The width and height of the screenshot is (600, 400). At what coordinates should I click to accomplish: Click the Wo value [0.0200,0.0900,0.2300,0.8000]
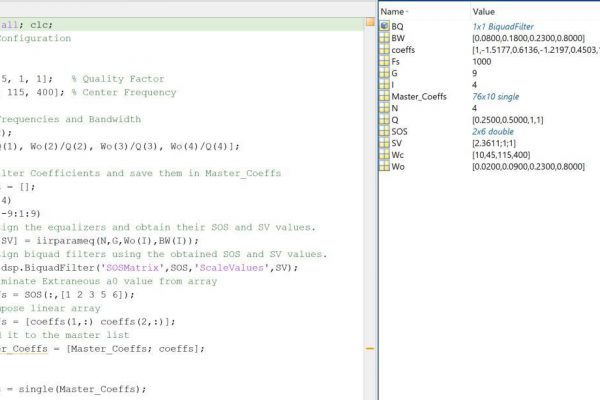(528, 167)
